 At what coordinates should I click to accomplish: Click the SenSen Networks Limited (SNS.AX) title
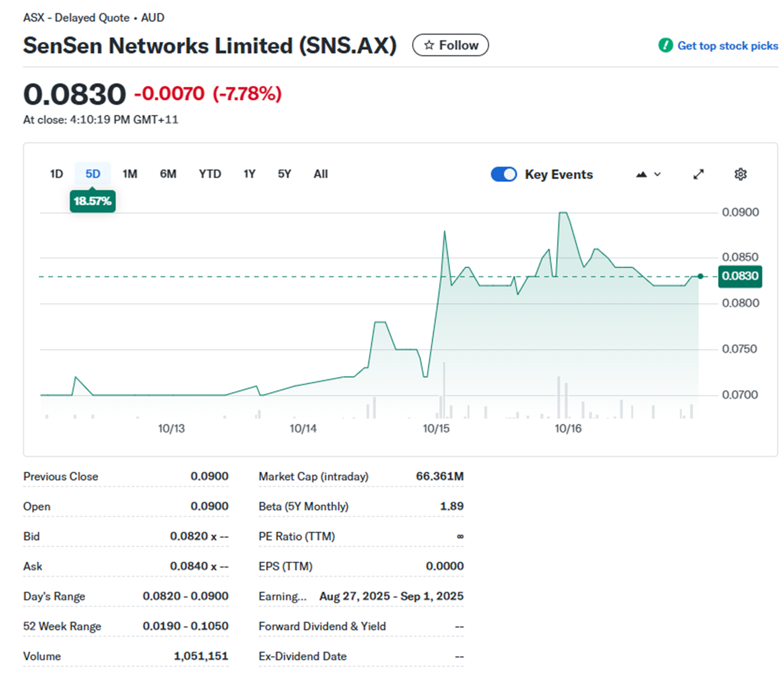(x=210, y=46)
